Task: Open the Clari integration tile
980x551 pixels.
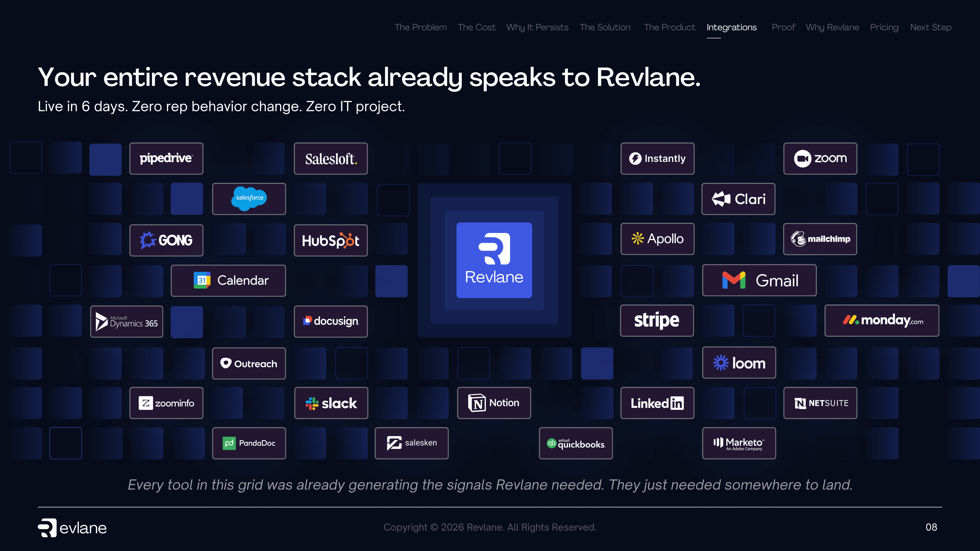Action: [738, 199]
